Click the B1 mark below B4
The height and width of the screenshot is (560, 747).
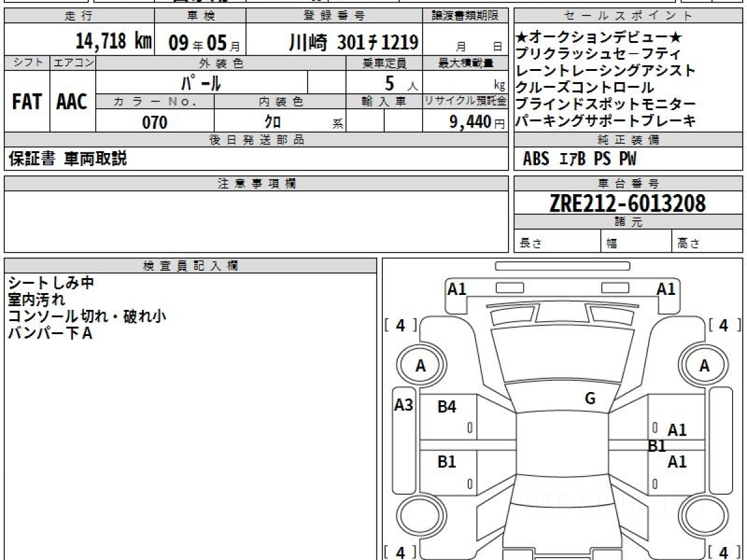(447, 462)
